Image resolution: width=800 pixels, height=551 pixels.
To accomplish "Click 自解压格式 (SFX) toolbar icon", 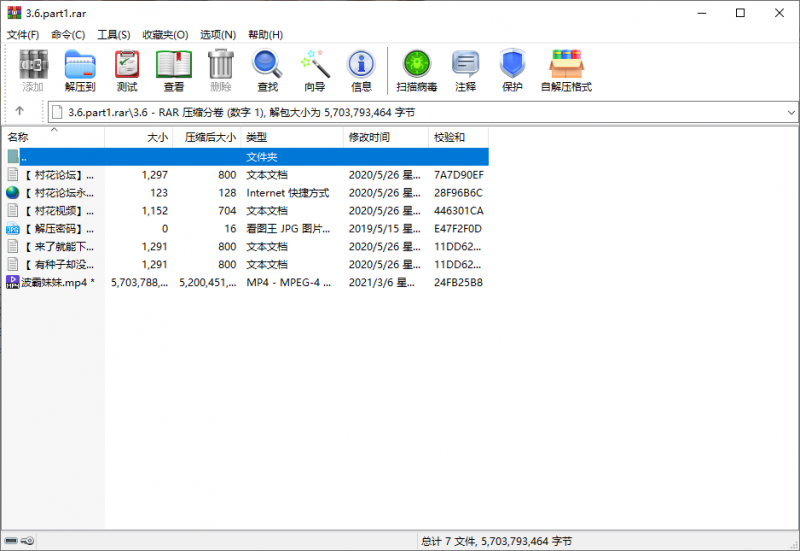I will pyautogui.click(x=566, y=70).
